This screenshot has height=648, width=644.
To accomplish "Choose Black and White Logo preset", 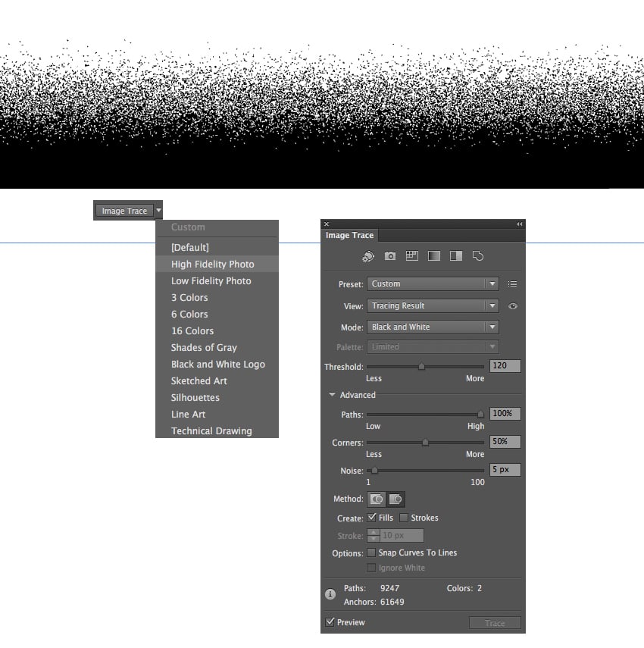I will [x=217, y=364].
